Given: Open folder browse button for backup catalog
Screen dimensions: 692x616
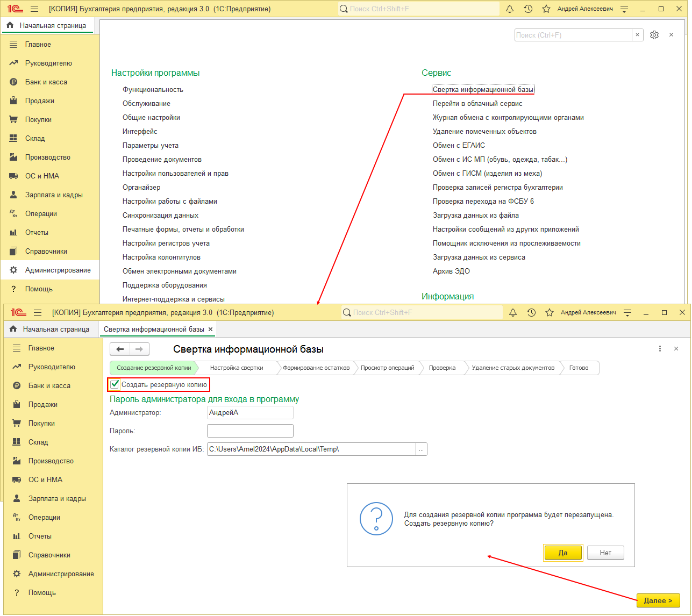Looking at the screenshot, I should (422, 449).
